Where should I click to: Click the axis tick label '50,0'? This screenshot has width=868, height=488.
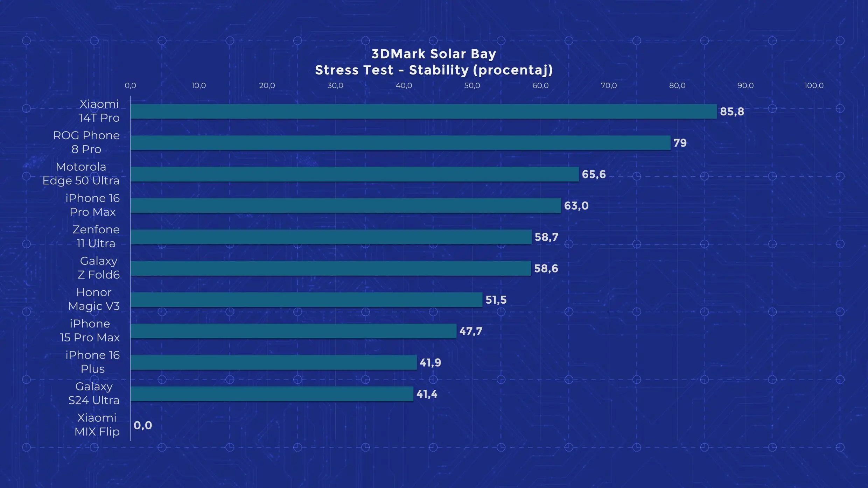pos(472,86)
